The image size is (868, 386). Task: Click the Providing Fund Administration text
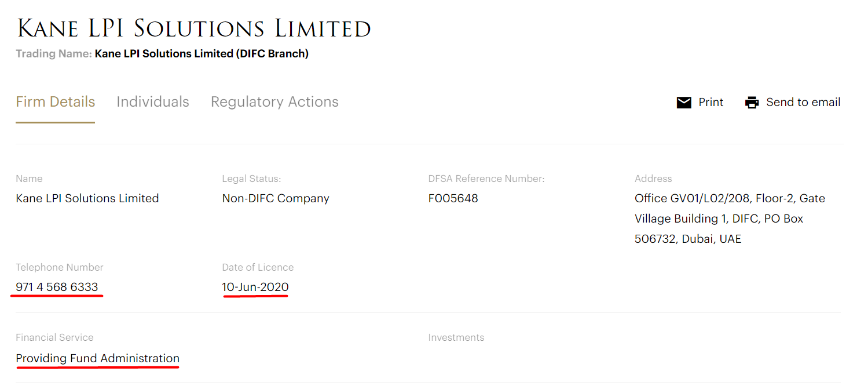tap(97, 358)
